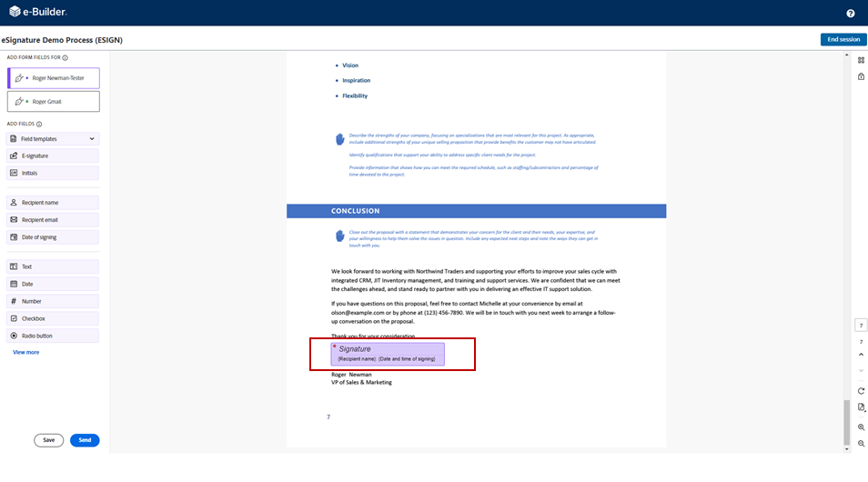Click the document scrollbar down arrow
The image size is (868, 482).
click(x=846, y=449)
